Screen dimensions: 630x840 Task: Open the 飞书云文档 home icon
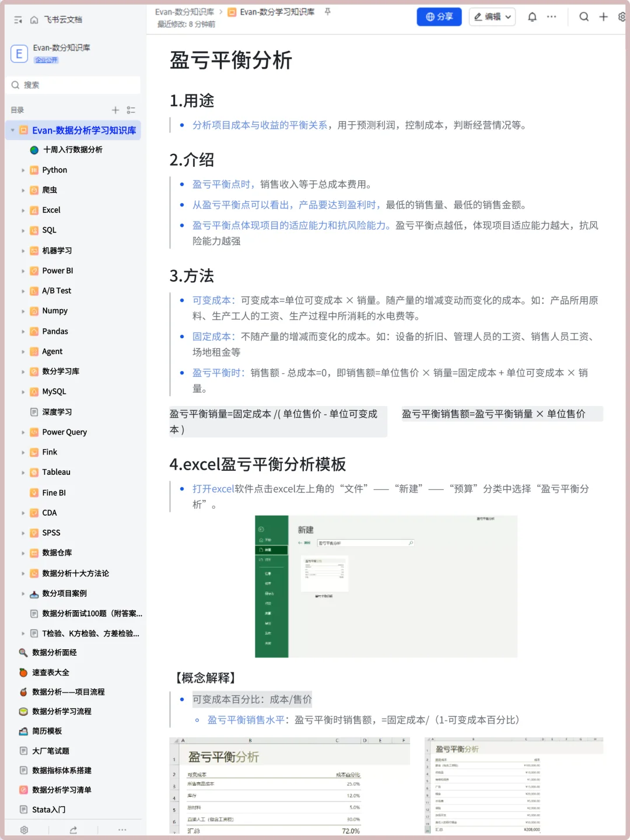(x=34, y=20)
